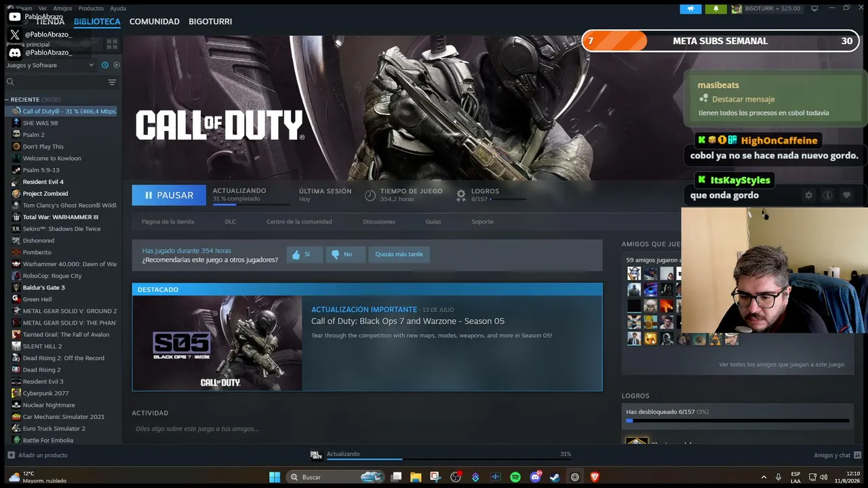Select the BIBLIOTECA tab
Screen dimensions: 868x488
click(x=97, y=22)
